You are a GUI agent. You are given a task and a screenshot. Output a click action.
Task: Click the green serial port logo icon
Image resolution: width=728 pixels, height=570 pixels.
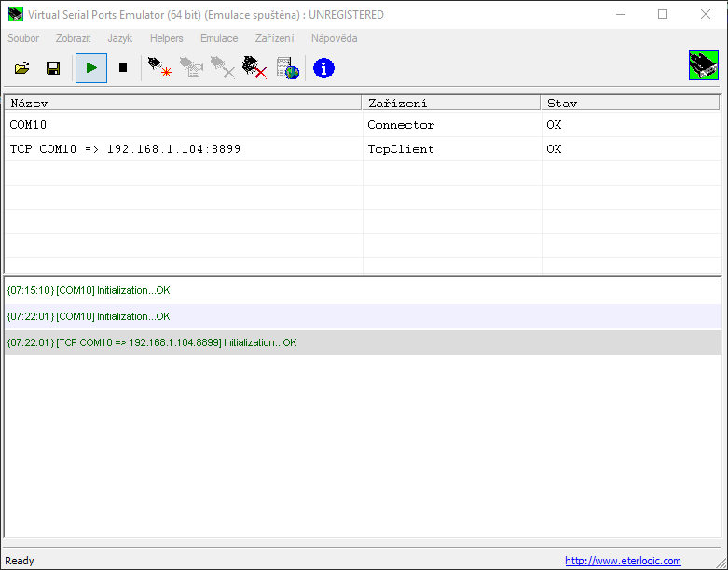(703, 67)
